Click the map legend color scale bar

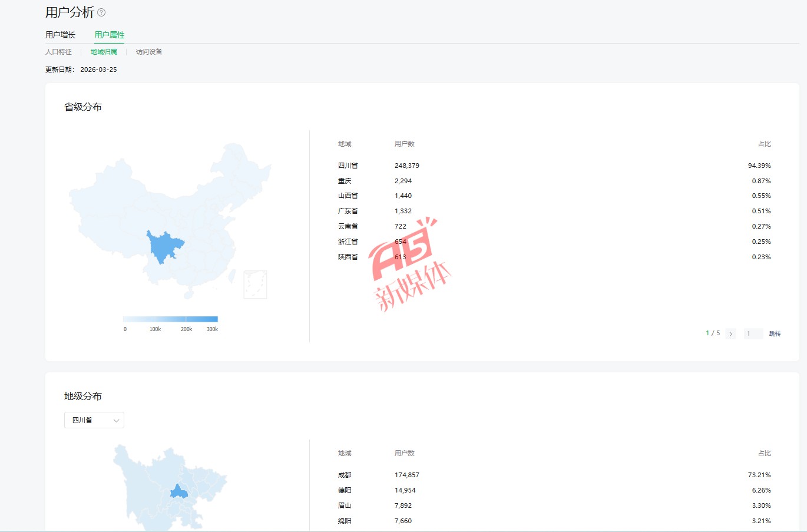pyautogui.click(x=170, y=319)
